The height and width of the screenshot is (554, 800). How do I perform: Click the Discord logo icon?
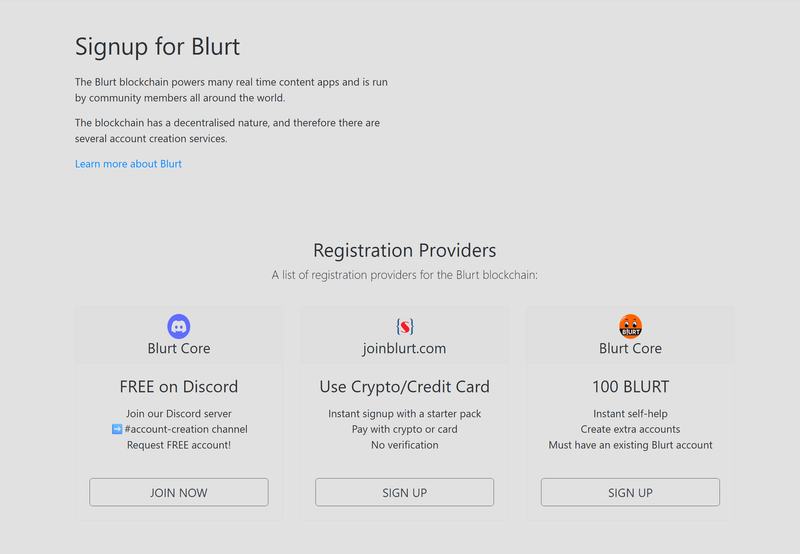pos(179,326)
